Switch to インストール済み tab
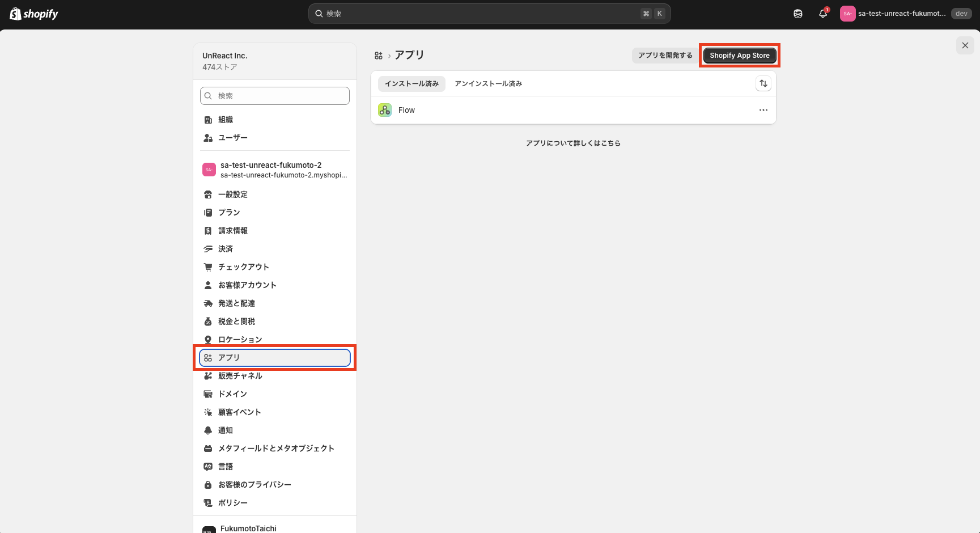Viewport: 980px width, 533px height. (x=412, y=83)
